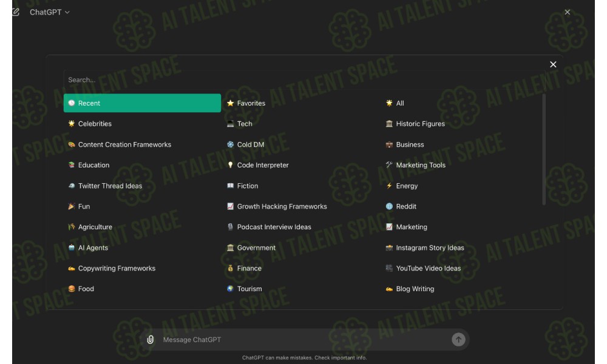Select the Recent category
Viewport: 607px width, 364px height.
tap(142, 103)
